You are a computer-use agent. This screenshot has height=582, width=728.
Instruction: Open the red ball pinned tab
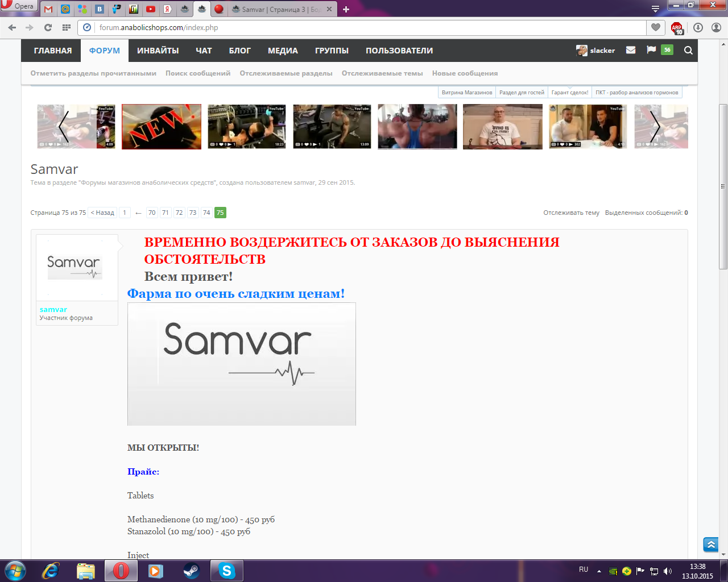coord(219,9)
